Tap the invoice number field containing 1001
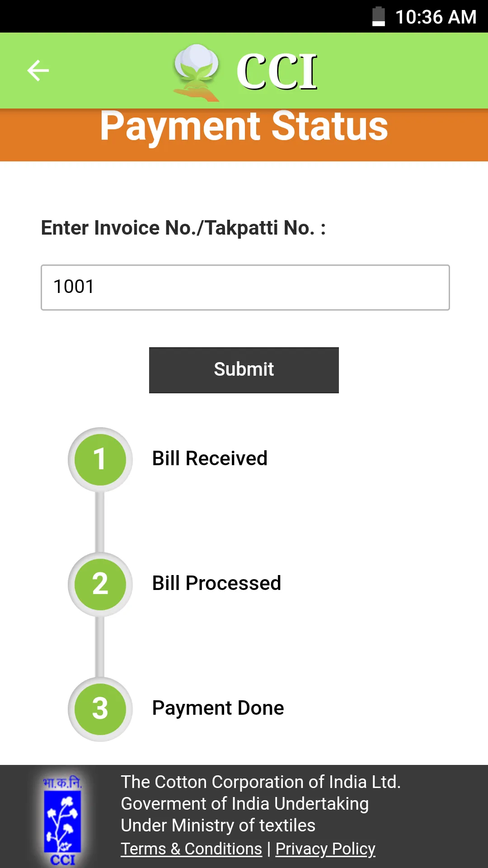488x868 pixels. (244, 287)
